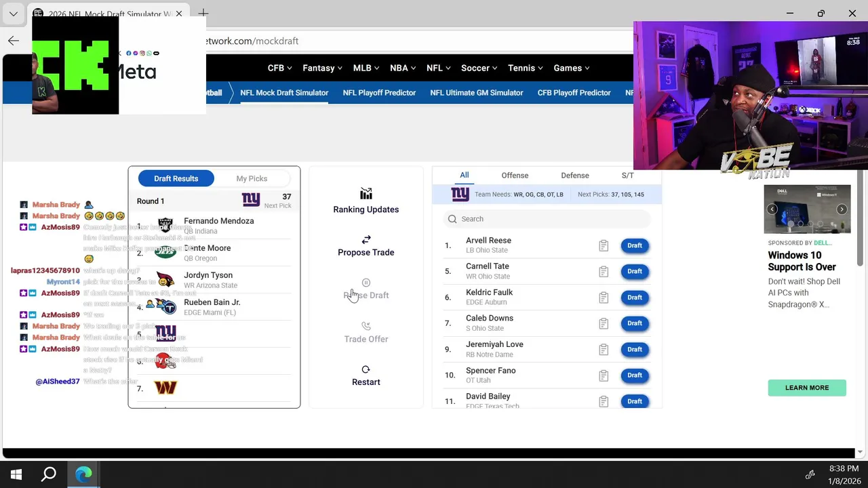Draft Keldric Faulk
The height and width of the screenshot is (488, 868).
(635, 298)
